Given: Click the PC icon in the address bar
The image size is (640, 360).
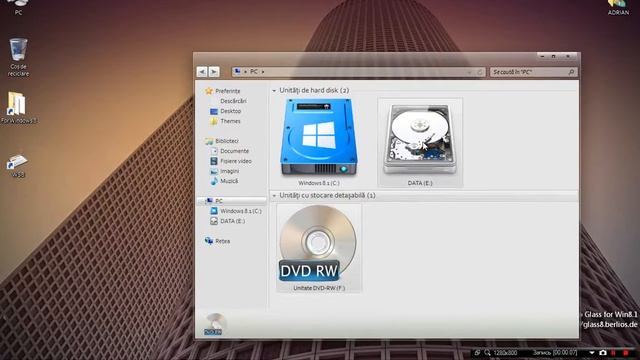Looking at the screenshot, I should 237,71.
